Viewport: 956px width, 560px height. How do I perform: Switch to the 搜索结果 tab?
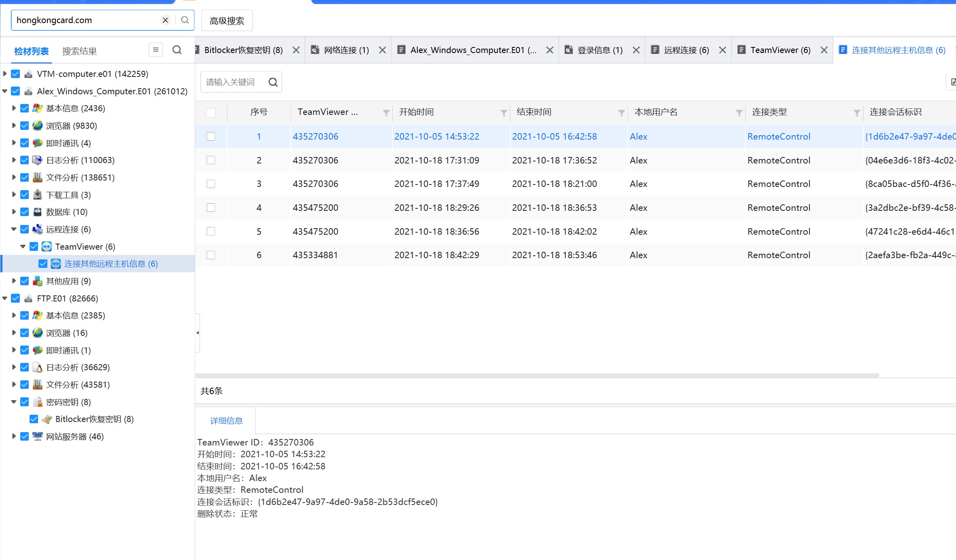pos(79,51)
